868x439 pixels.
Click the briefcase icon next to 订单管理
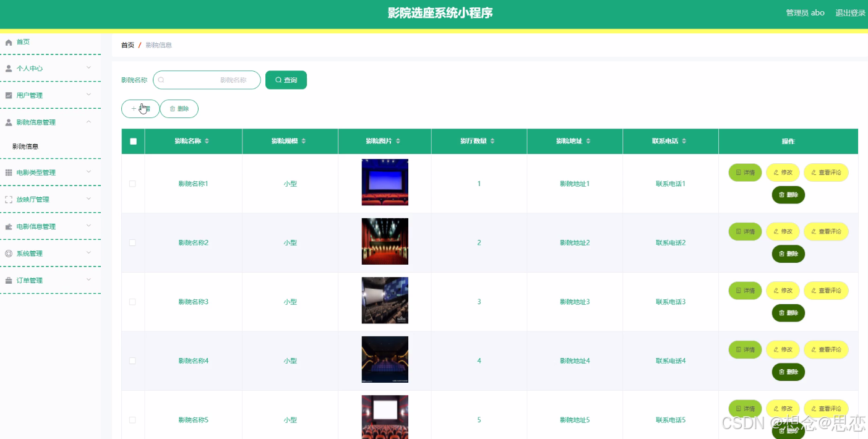pos(9,281)
